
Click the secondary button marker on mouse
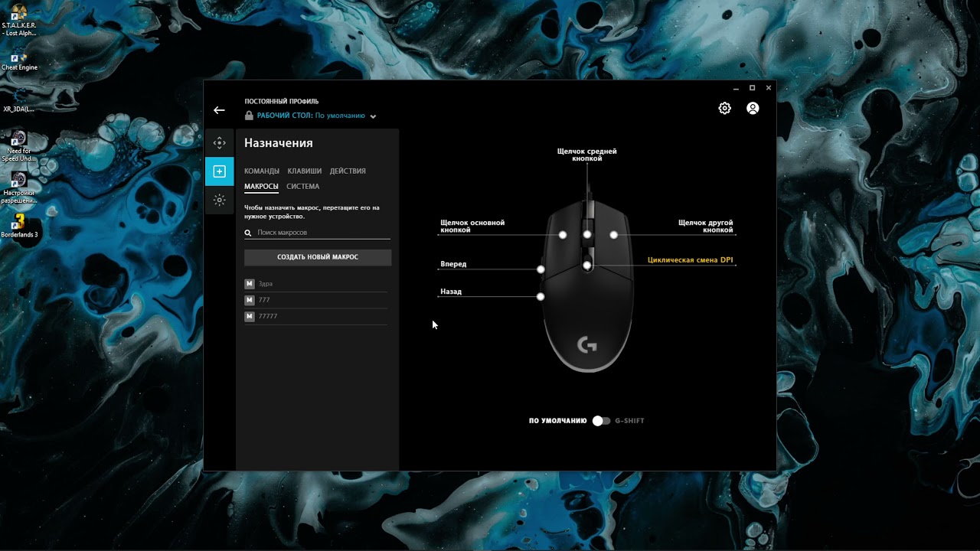613,235
